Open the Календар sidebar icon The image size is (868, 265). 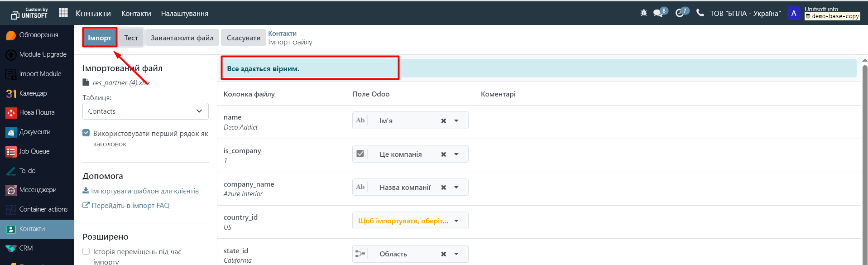point(11,93)
